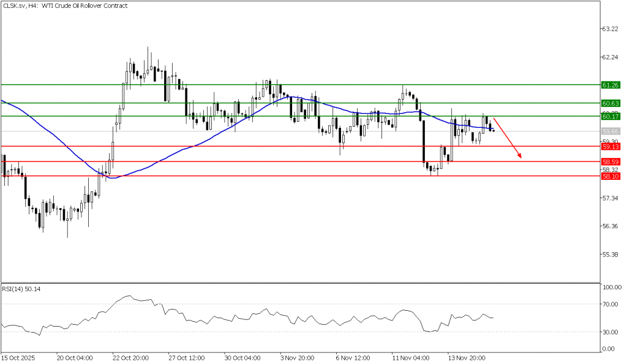The width and height of the screenshot is (627, 364).
Task: Click the 22 Oct 20:00 date label
Action: point(130,358)
